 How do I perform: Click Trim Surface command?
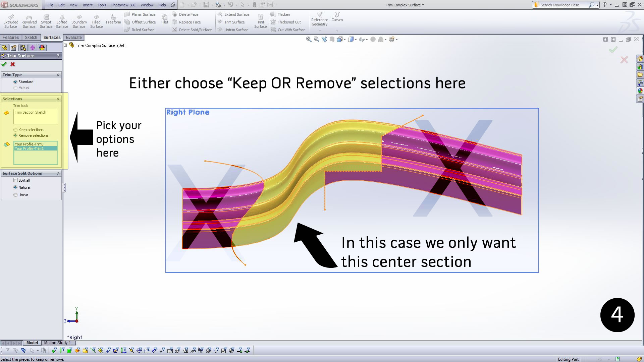(x=234, y=22)
